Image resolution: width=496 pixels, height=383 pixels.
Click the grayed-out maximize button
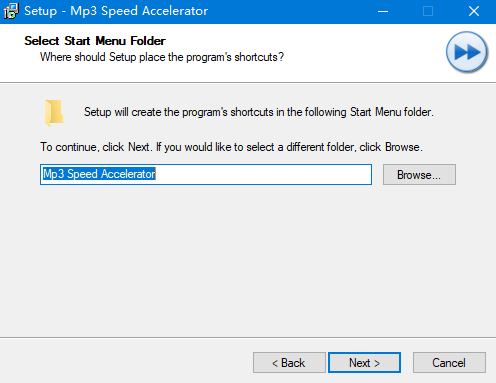point(428,11)
